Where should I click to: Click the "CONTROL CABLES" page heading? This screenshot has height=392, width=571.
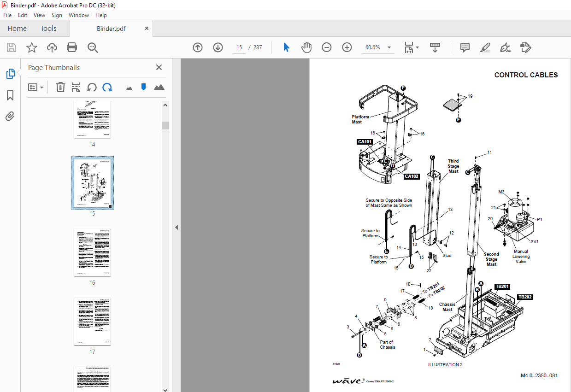[x=526, y=75]
